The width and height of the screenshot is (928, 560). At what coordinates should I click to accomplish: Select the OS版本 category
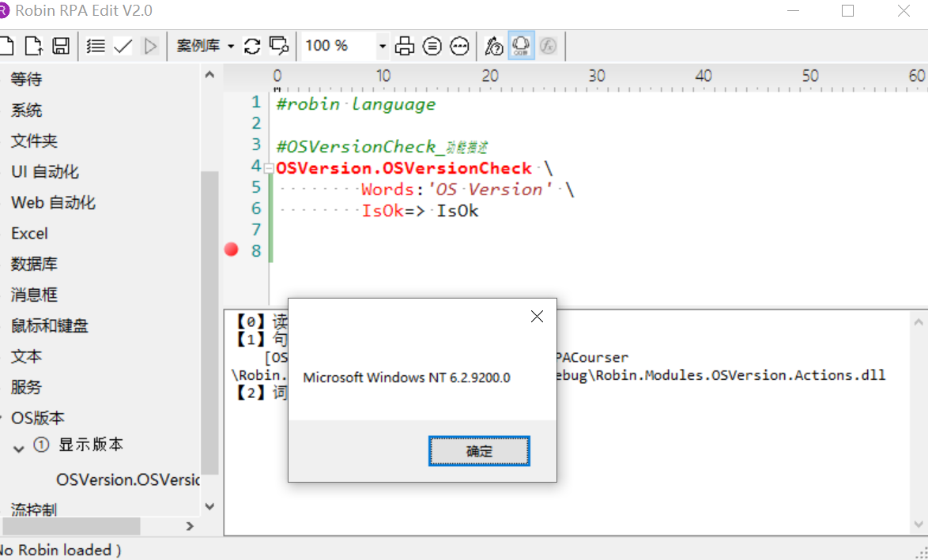point(38,418)
